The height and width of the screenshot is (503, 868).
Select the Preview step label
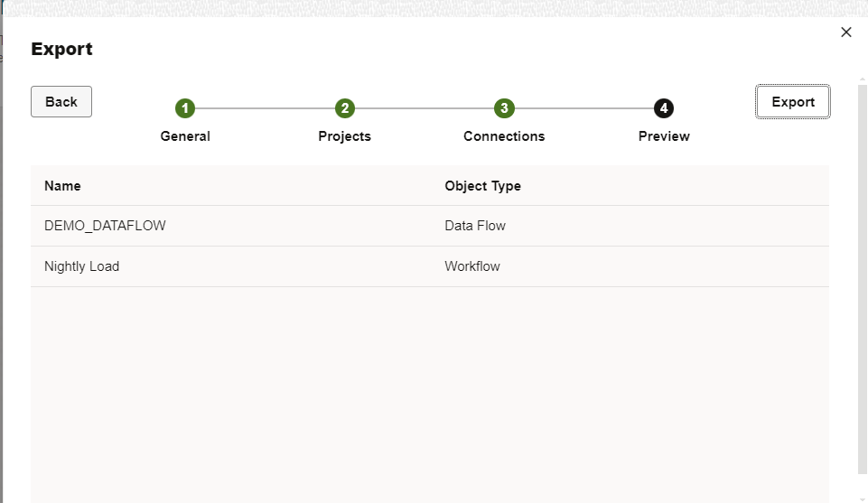point(664,136)
